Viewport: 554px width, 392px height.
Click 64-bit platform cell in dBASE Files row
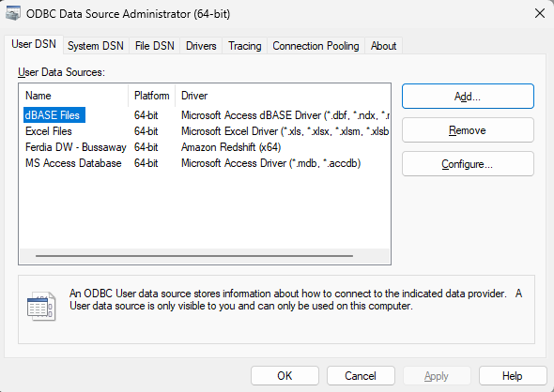[x=146, y=115]
